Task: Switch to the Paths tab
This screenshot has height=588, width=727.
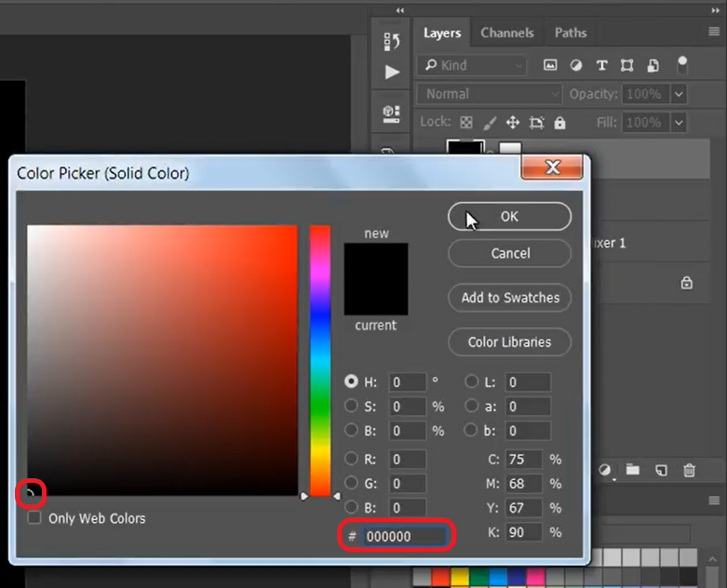Action: pos(571,33)
